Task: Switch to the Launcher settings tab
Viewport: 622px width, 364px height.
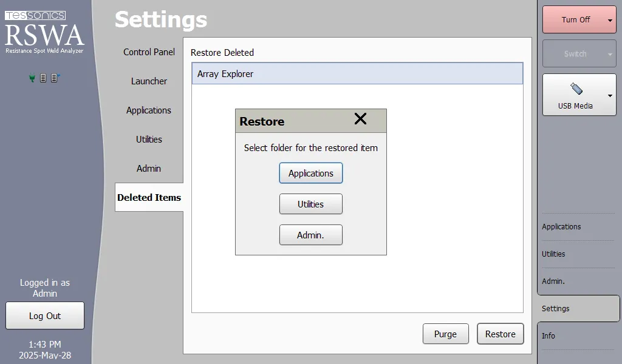Action: pyautogui.click(x=149, y=81)
